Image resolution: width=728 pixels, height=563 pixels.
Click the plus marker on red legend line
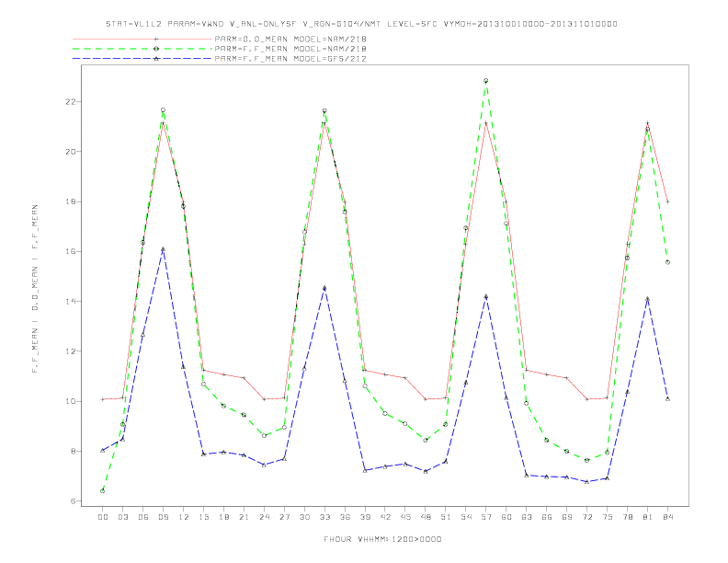point(156,39)
